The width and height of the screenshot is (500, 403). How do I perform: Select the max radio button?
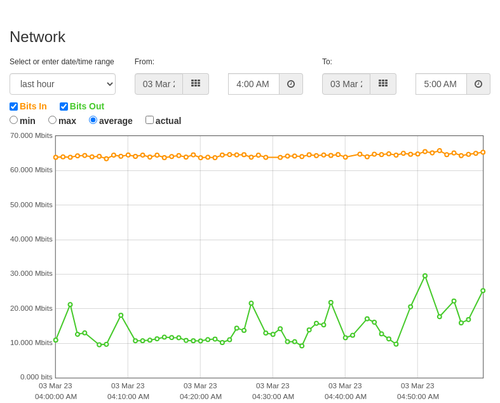(x=52, y=120)
